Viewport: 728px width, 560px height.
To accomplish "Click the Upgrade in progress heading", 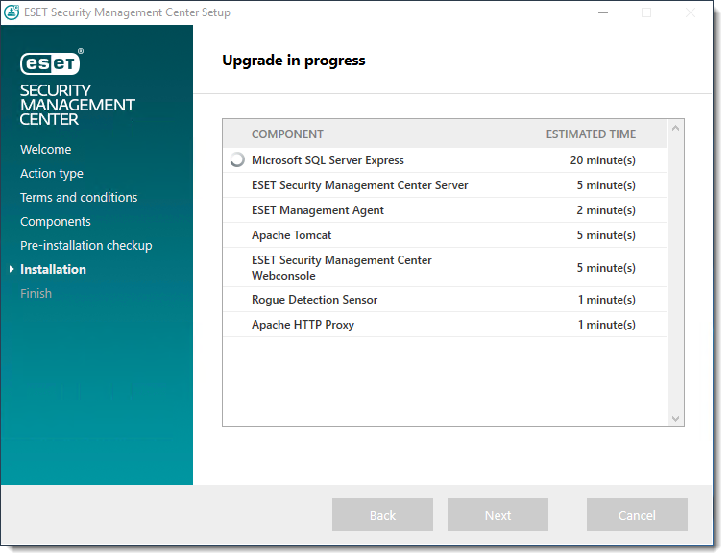I will click(294, 61).
